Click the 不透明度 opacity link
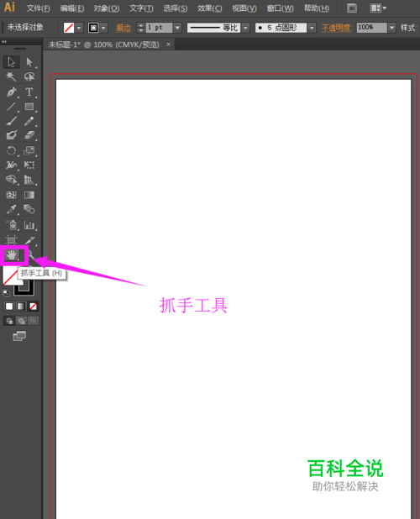This screenshot has height=519, width=420. tap(336, 28)
